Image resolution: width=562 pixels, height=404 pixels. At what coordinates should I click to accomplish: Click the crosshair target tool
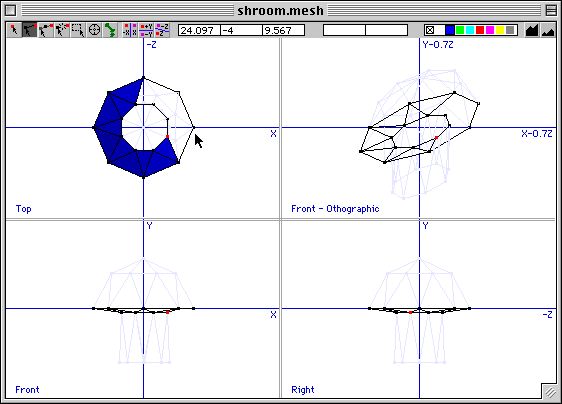(94, 30)
